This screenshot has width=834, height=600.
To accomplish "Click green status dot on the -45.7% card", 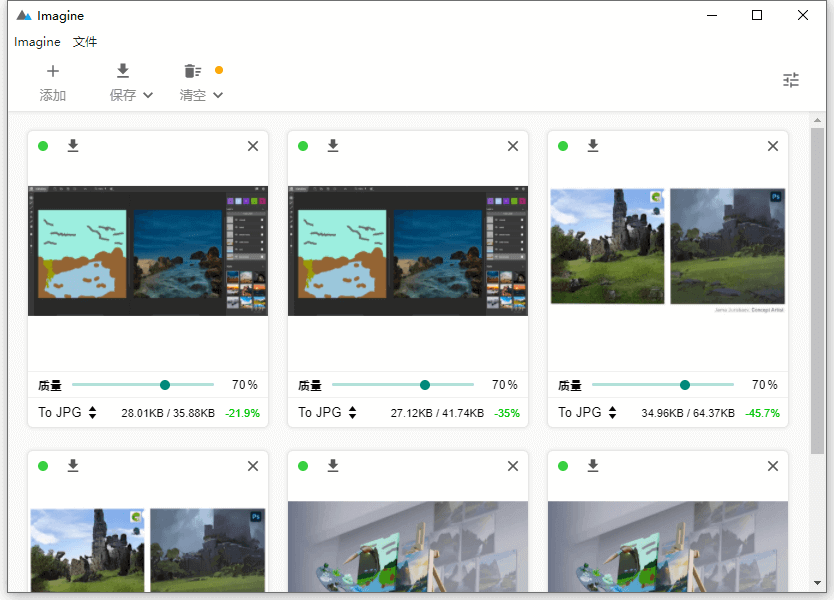I will (x=563, y=146).
